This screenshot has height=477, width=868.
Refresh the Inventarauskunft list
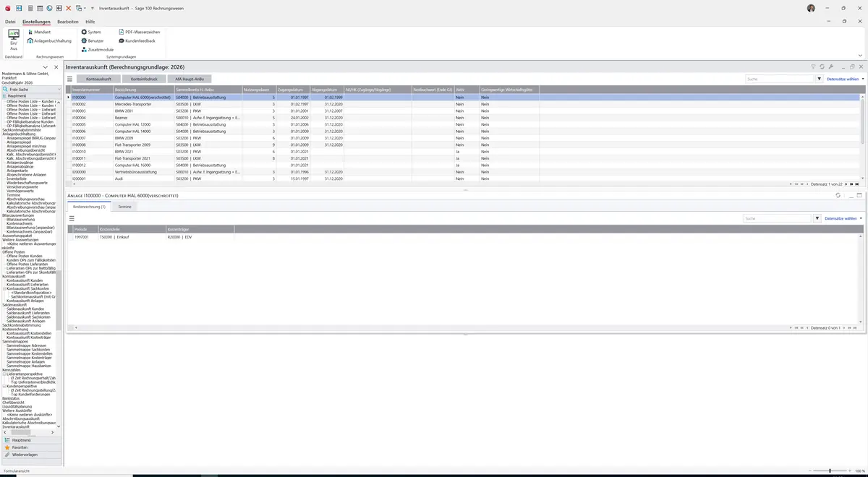point(822,66)
